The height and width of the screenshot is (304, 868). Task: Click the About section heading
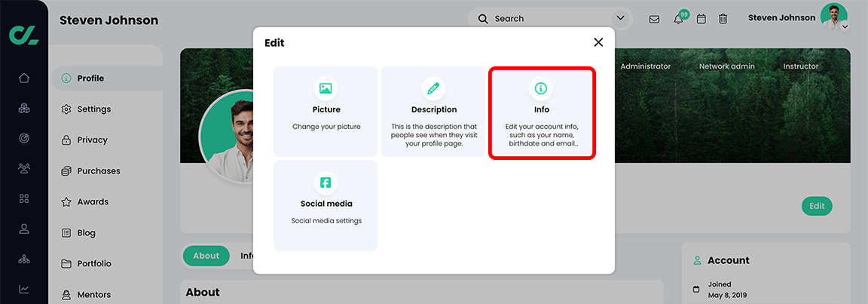point(203,292)
